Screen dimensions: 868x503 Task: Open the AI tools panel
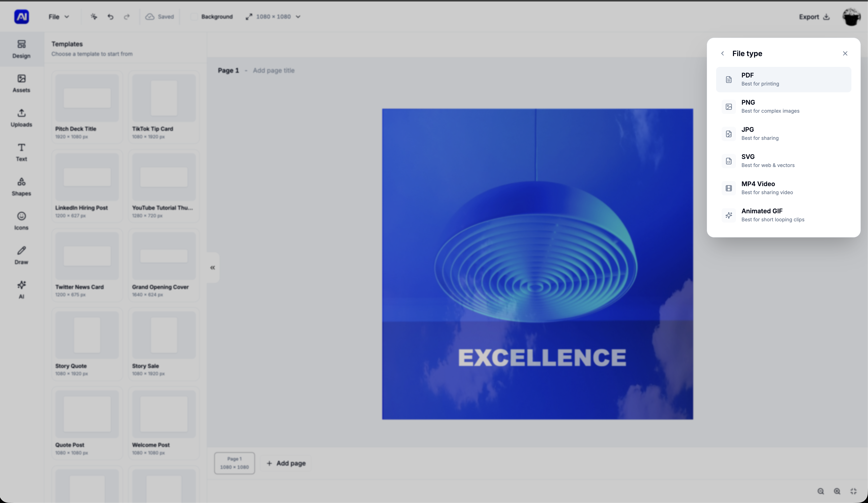click(21, 289)
